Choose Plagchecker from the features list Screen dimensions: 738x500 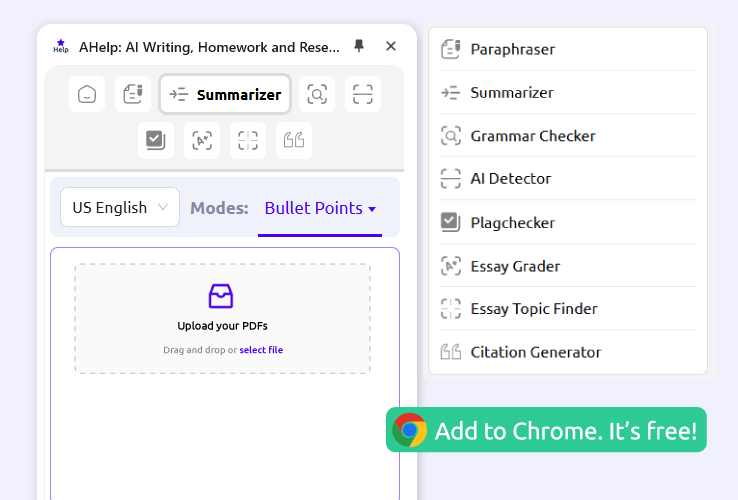[568, 222]
